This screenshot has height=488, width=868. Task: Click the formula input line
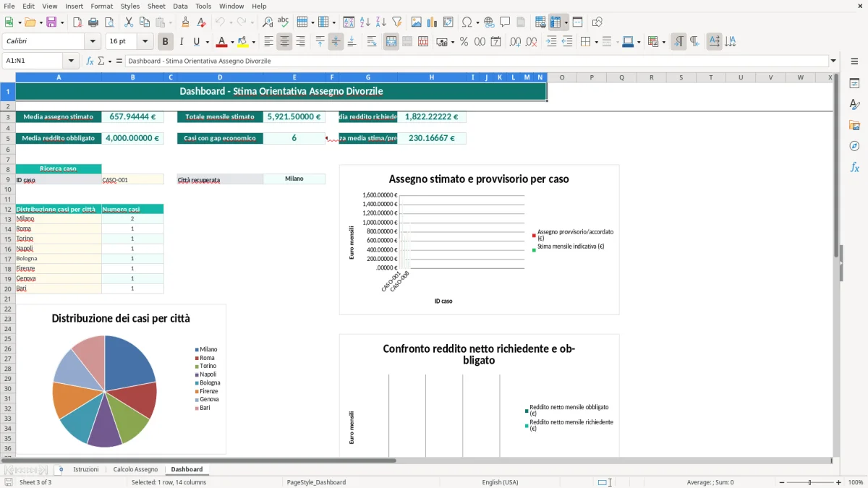click(x=477, y=61)
